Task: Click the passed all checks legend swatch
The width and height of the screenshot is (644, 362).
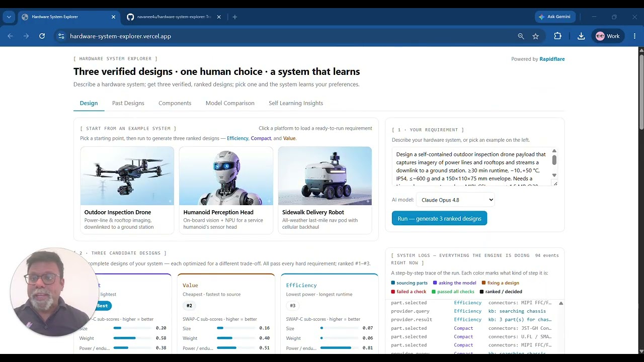Action: point(434,292)
